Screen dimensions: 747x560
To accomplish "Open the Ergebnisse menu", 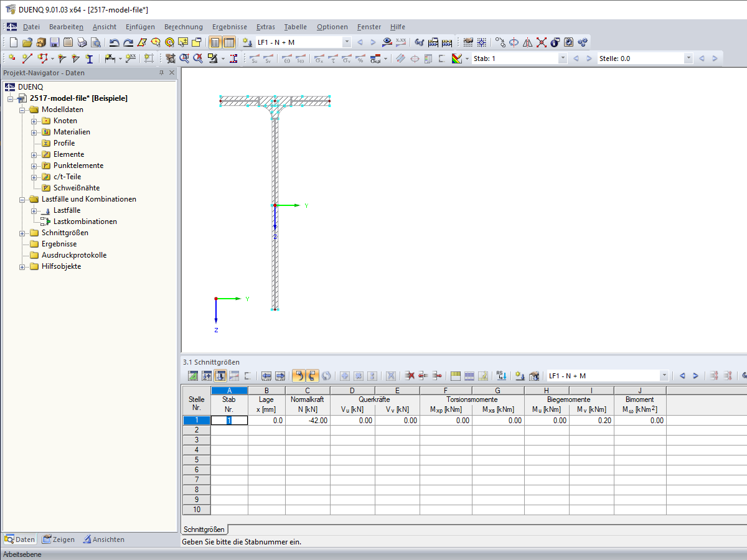I will click(x=229, y=27).
